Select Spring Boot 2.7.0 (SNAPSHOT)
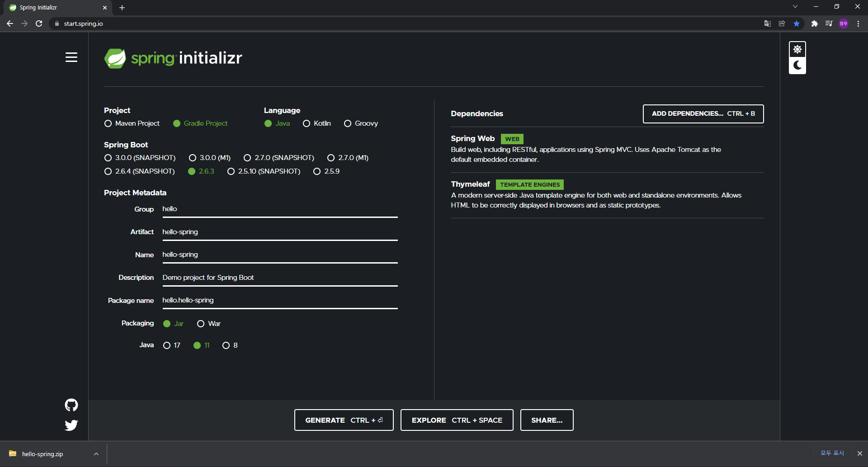This screenshot has width=868, height=467. (279, 158)
